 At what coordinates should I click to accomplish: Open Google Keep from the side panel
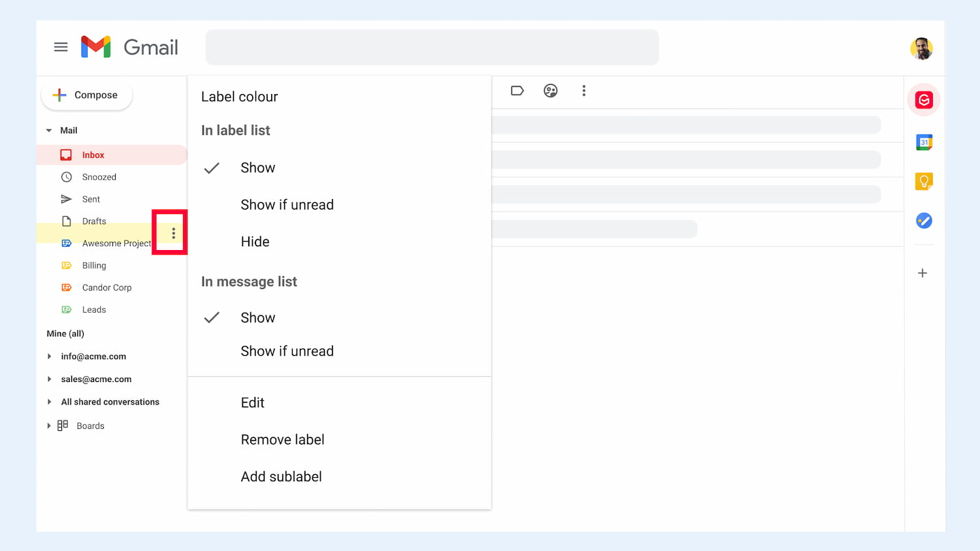tap(924, 181)
